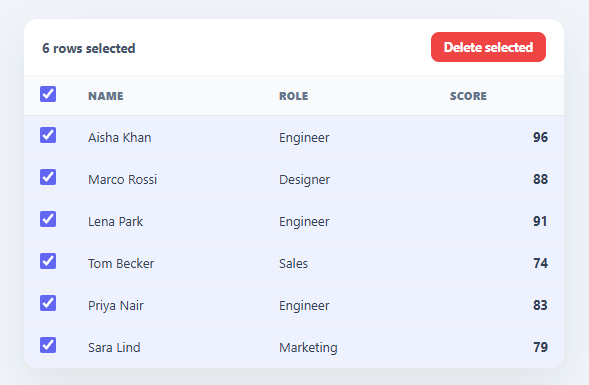This screenshot has width=589, height=385.
Task: Click the Marketing role cell
Action: 308,347
